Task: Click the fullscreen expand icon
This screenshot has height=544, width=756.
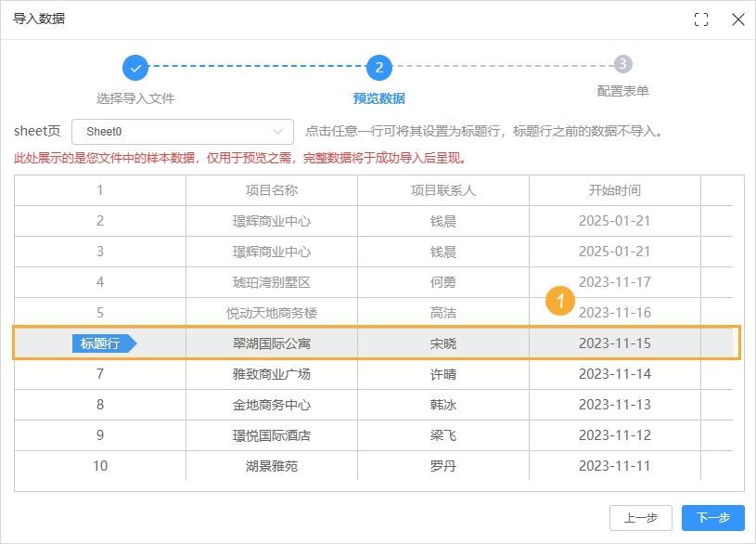Action: pos(702,19)
